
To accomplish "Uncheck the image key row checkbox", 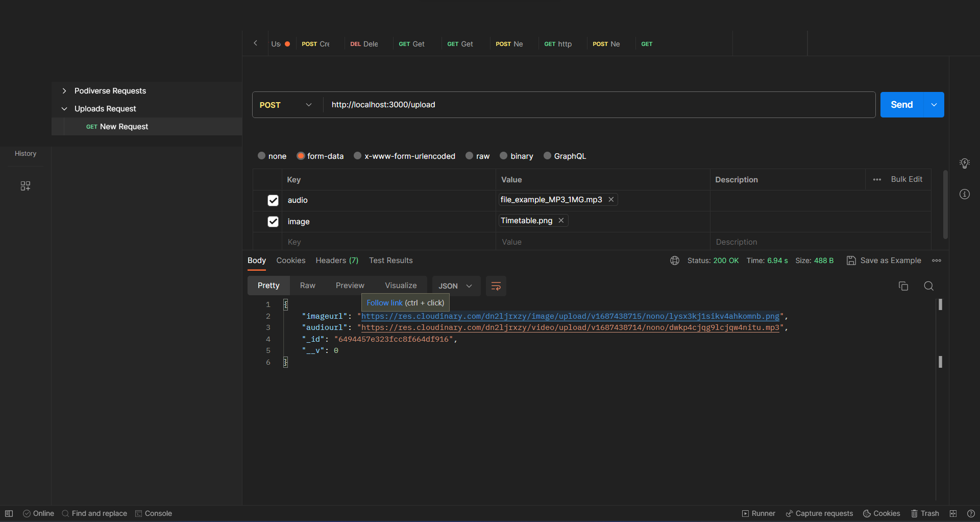I will tap(273, 222).
